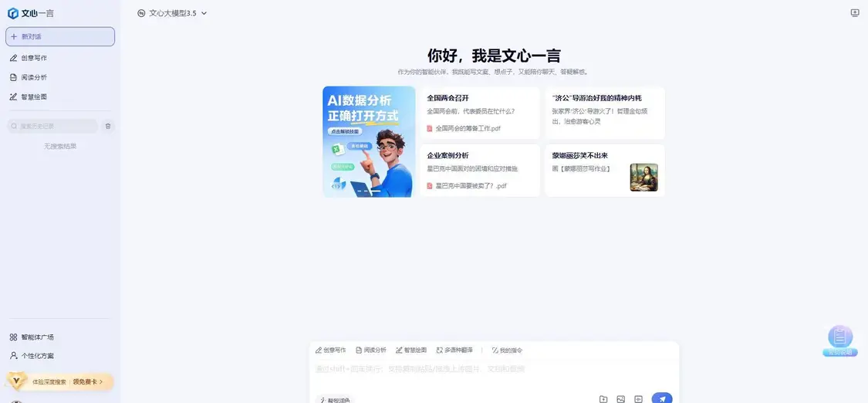Image resolution: width=868 pixels, height=403 pixels.
Task: Open the 企业案例分析 suggestion card
Action: pos(480,171)
